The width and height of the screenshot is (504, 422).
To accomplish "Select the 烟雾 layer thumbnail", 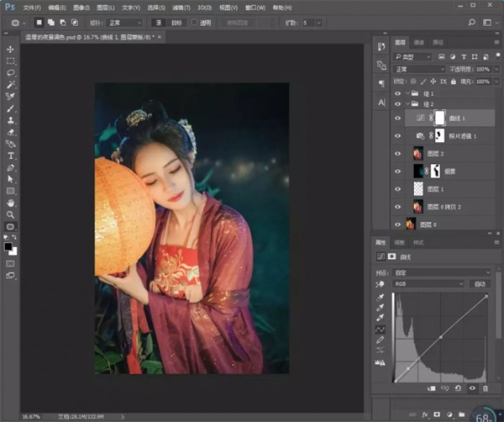I will (x=418, y=171).
